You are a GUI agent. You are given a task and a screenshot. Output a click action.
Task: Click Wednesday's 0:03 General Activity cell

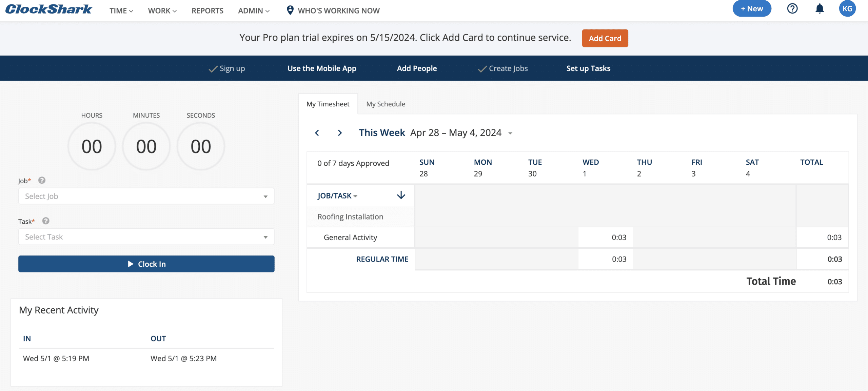pos(606,238)
